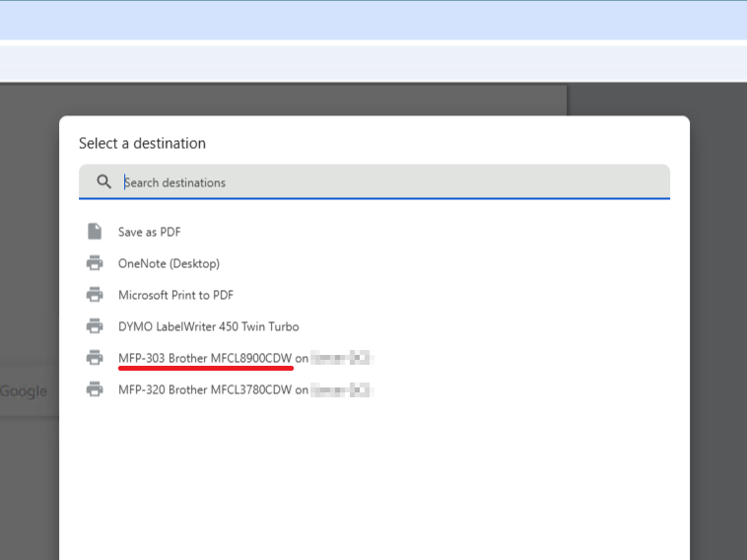This screenshot has width=747, height=560.
Task: Click the Search destinations input field
Action: click(374, 182)
